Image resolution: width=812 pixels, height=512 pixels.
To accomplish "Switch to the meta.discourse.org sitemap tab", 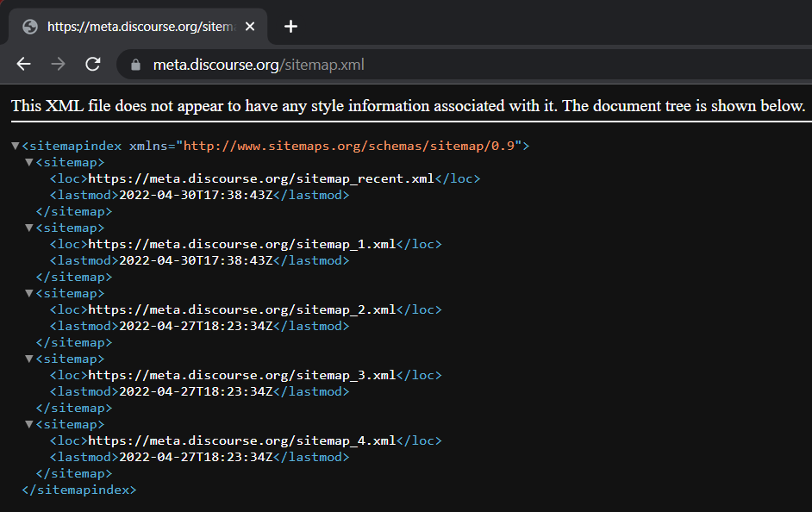I will point(138,26).
